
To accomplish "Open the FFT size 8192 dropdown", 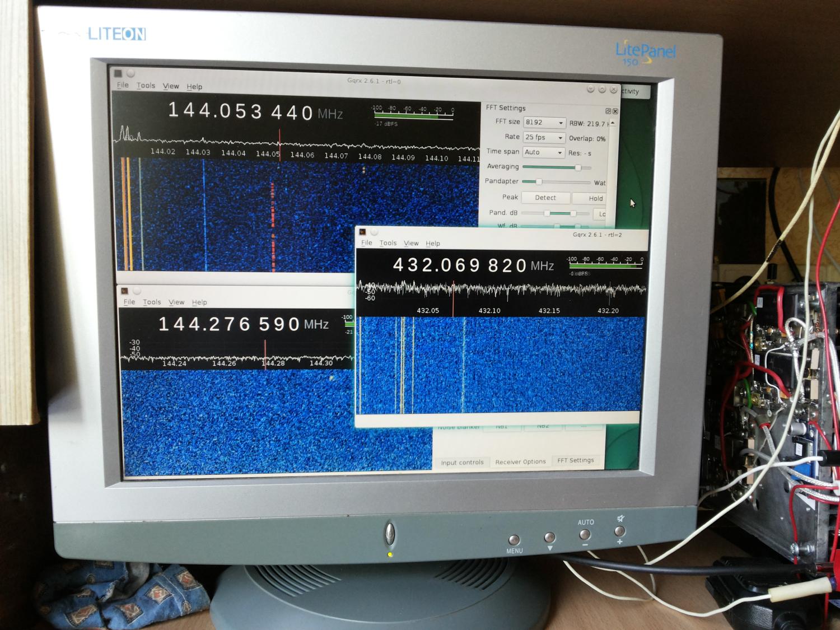I will point(543,123).
